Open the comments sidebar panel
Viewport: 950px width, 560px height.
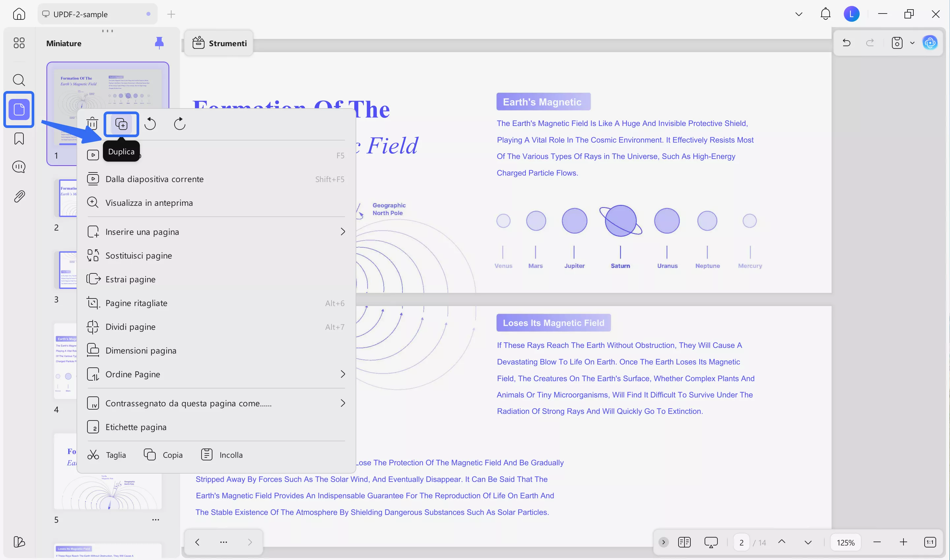[19, 167]
